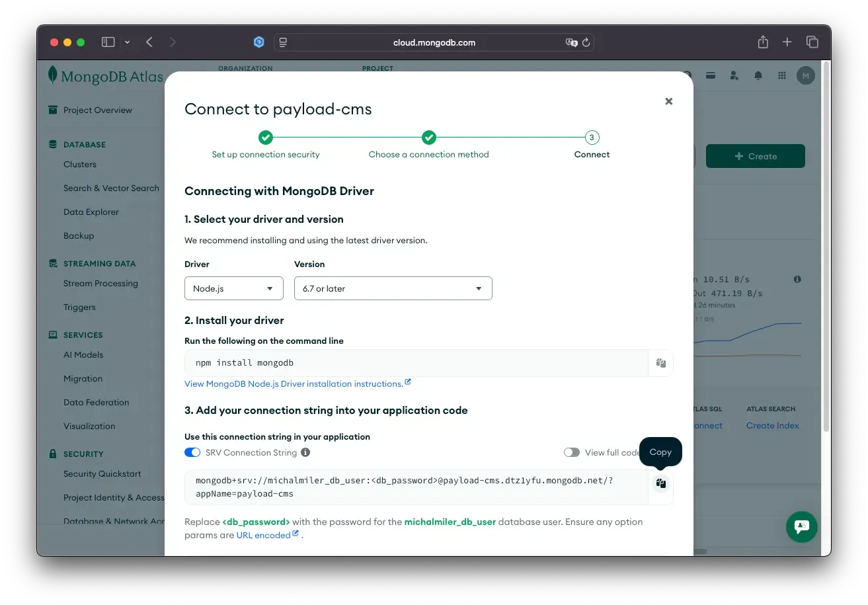The width and height of the screenshot is (868, 605).
Task: Show Safari tab overview
Action: 812,42
